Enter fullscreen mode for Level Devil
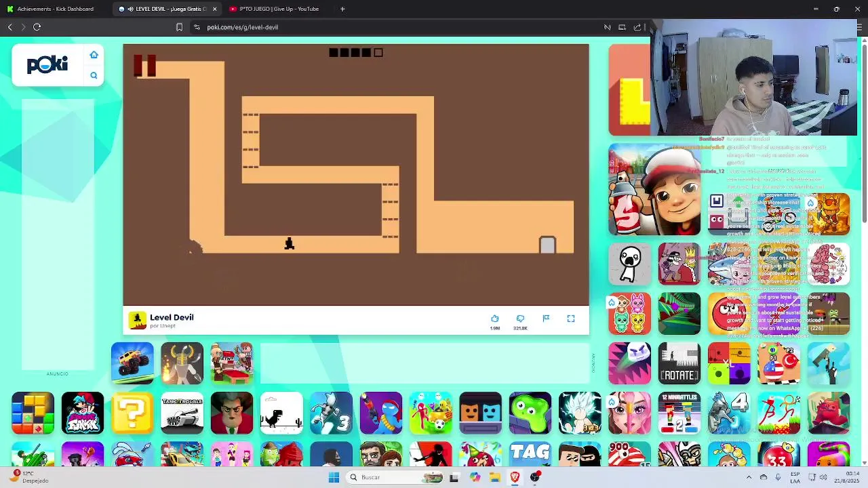 pyautogui.click(x=571, y=319)
